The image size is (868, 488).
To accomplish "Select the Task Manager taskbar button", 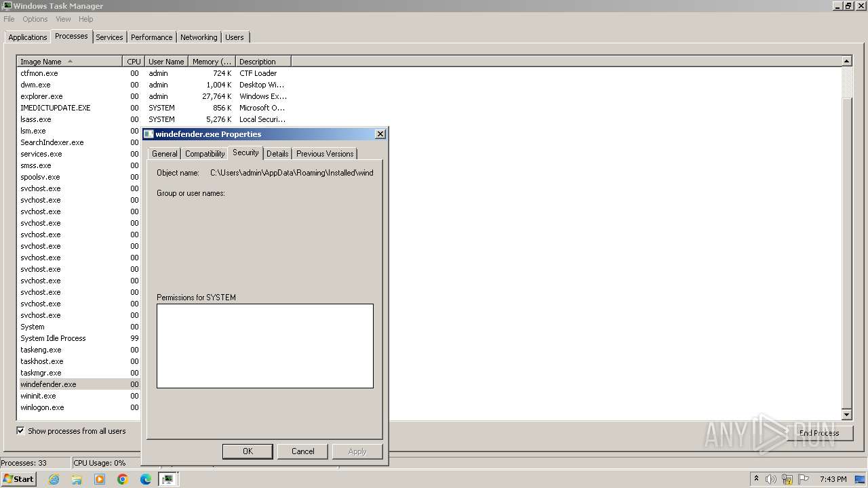I will [x=168, y=479].
